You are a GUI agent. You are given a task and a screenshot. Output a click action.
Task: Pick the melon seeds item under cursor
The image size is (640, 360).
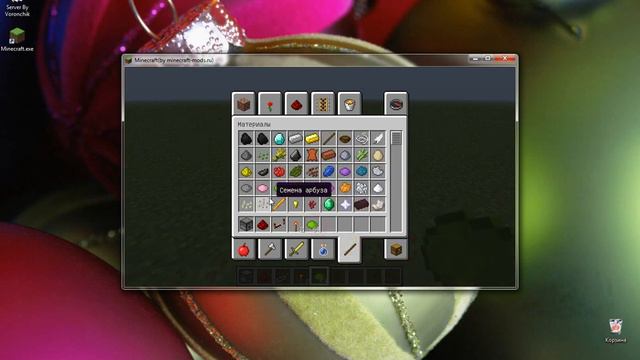pos(263,204)
